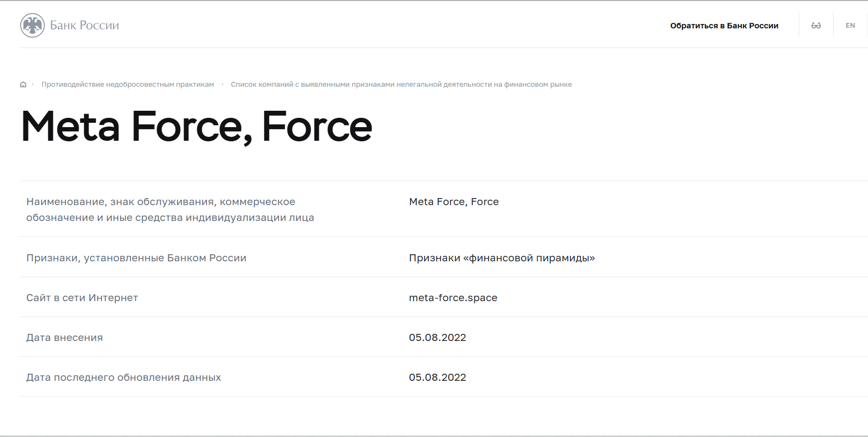
Task: Open "Противодействие недобросовестным практикам" breadcrumb
Action: click(128, 85)
